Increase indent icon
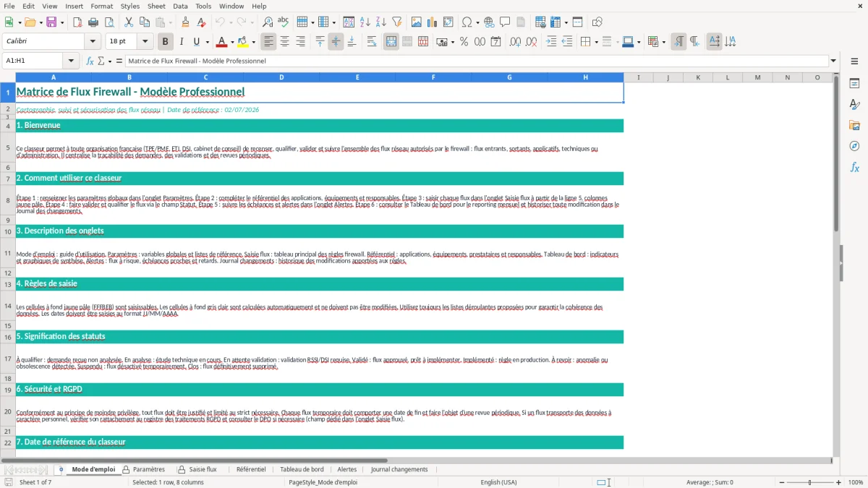 coord(551,42)
